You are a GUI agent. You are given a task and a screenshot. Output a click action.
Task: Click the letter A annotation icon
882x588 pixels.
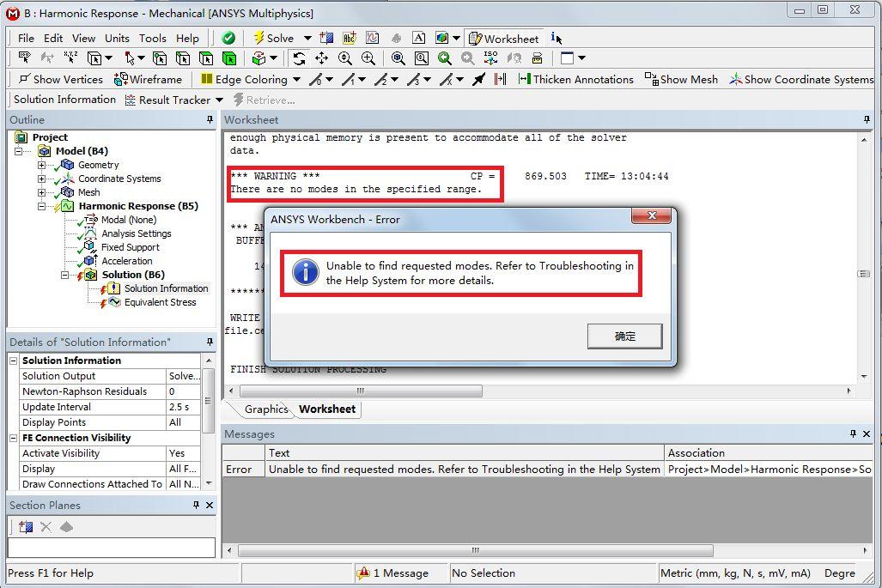[418, 39]
